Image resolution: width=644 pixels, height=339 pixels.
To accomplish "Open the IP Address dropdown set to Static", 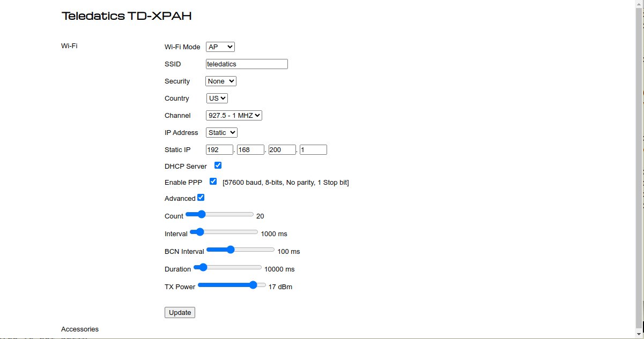I will click(x=221, y=132).
